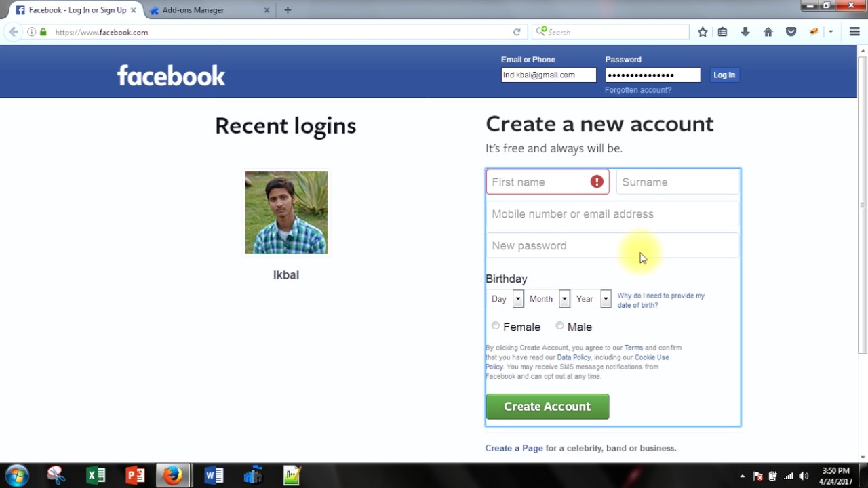The width and height of the screenshot is (868, 488).
Task: Open the birthday Month dropdown
Action: [x=547, y=298]
